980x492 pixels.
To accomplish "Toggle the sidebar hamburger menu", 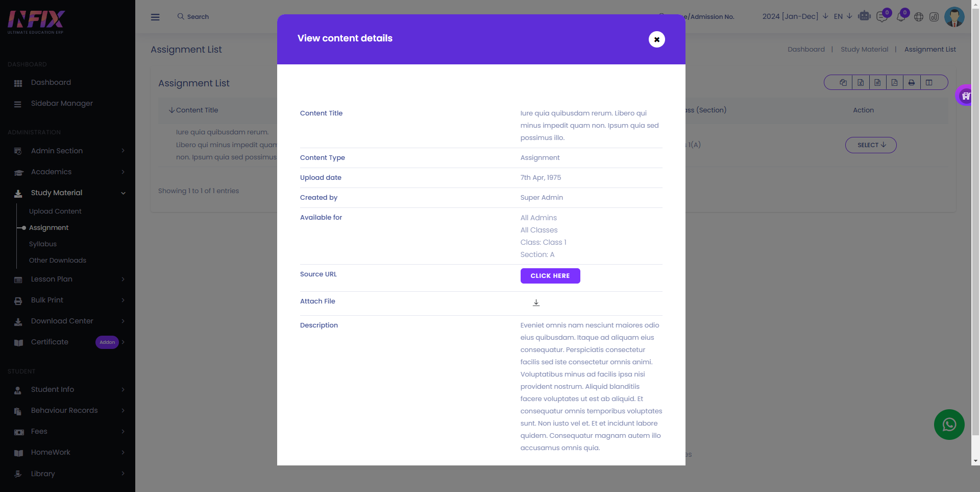I will pyautogui.click(x=155, y=17).
